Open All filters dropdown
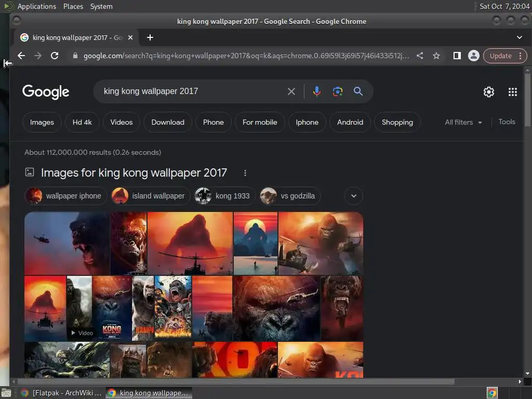The height and width of the screenshot is (399, 532). [463, 122]
